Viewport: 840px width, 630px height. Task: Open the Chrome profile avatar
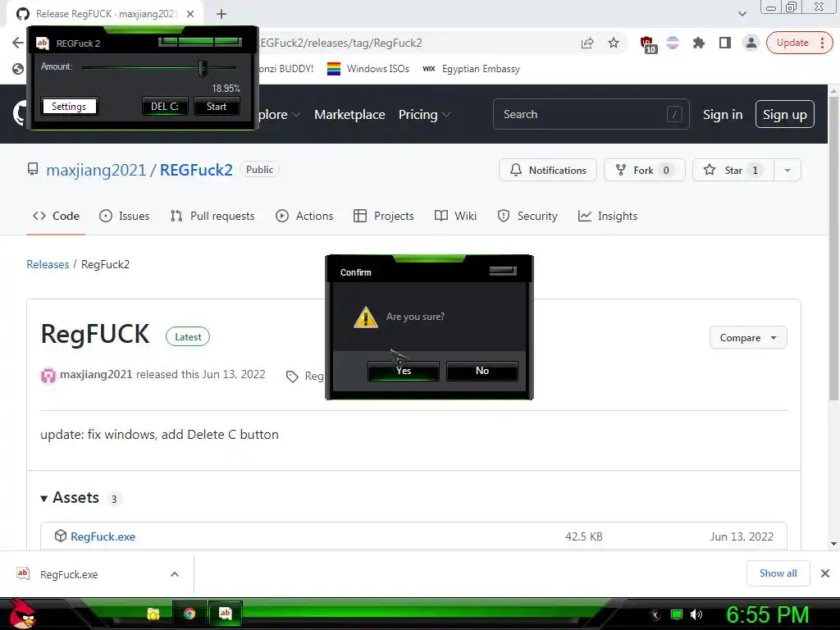[751, 43]
